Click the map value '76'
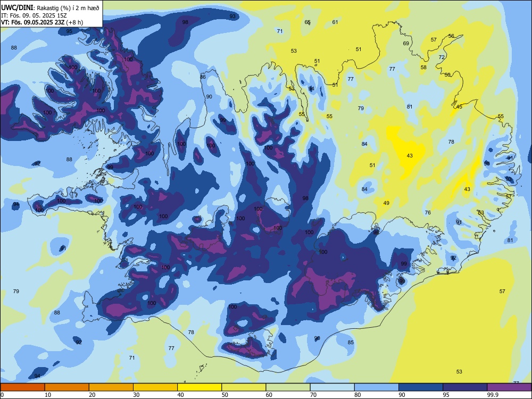The width and height of the screenshot is (532, 399). [x=428, y=213]
